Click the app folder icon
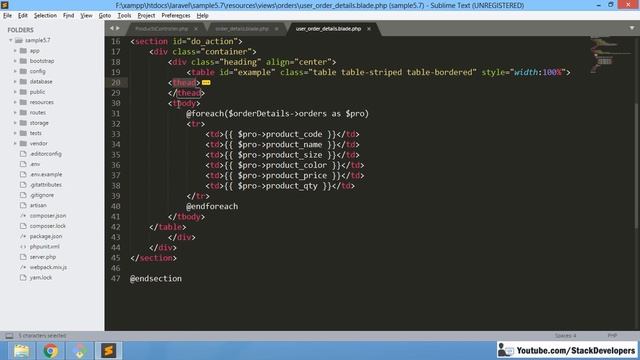This screenshot has height=360, width=640. 23,51
